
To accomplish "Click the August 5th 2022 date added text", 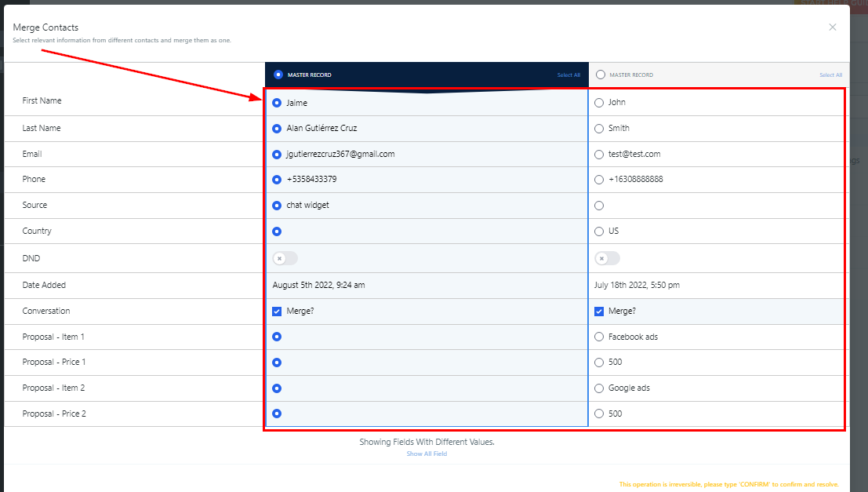I will point(318,285).
